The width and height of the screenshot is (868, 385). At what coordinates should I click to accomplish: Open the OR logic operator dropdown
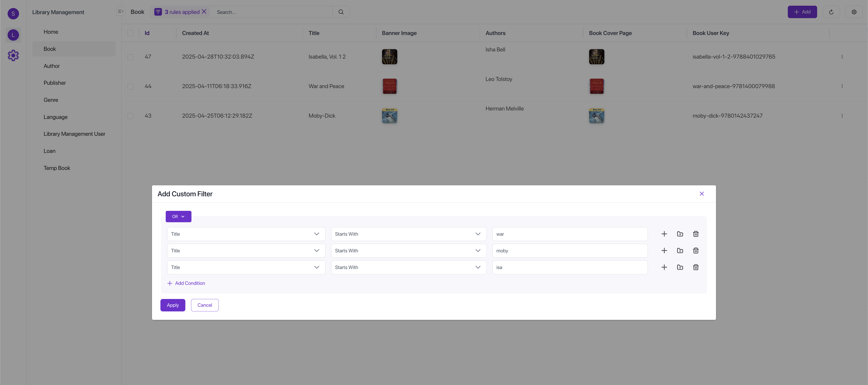click(x=178, y=217)
